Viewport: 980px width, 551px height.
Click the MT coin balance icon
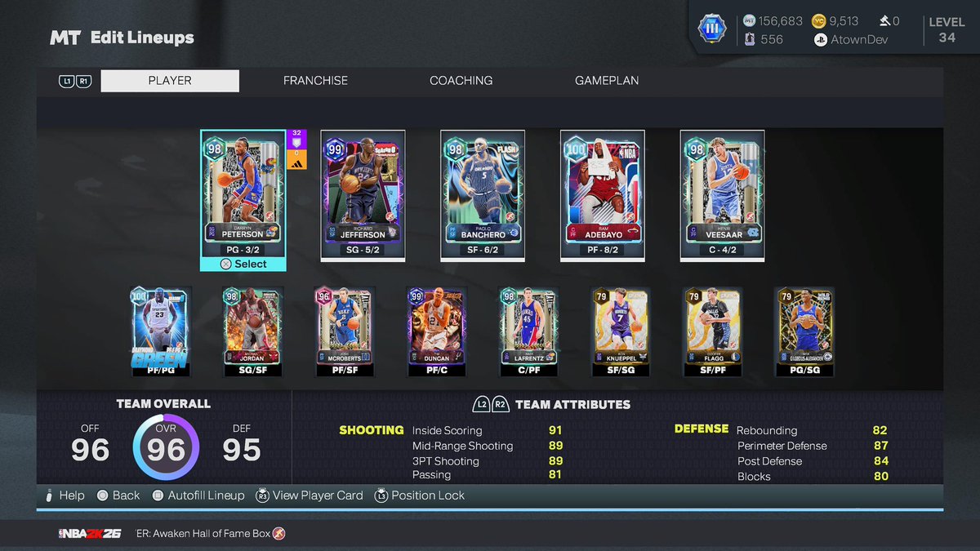pyautogui.click(x=750, y=21)
